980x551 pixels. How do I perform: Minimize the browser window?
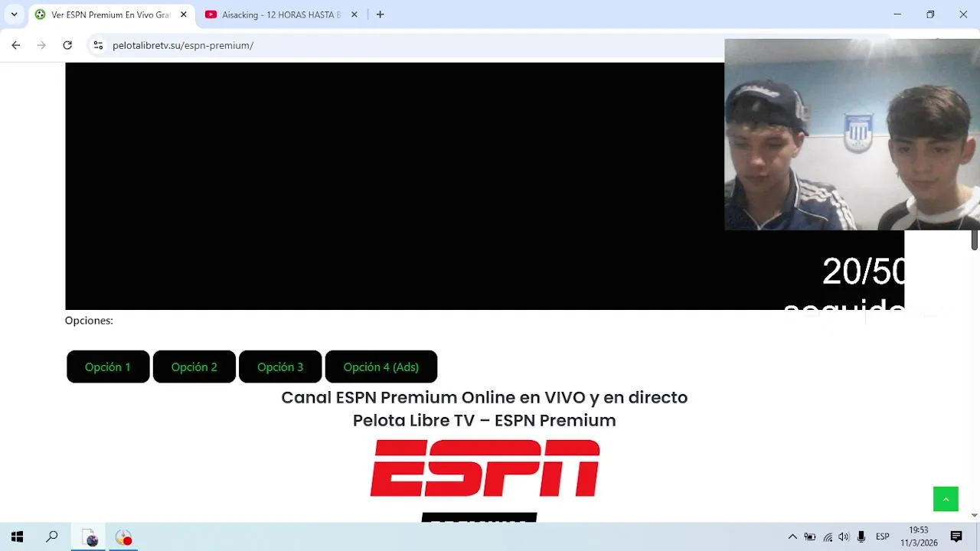[897, 15]
